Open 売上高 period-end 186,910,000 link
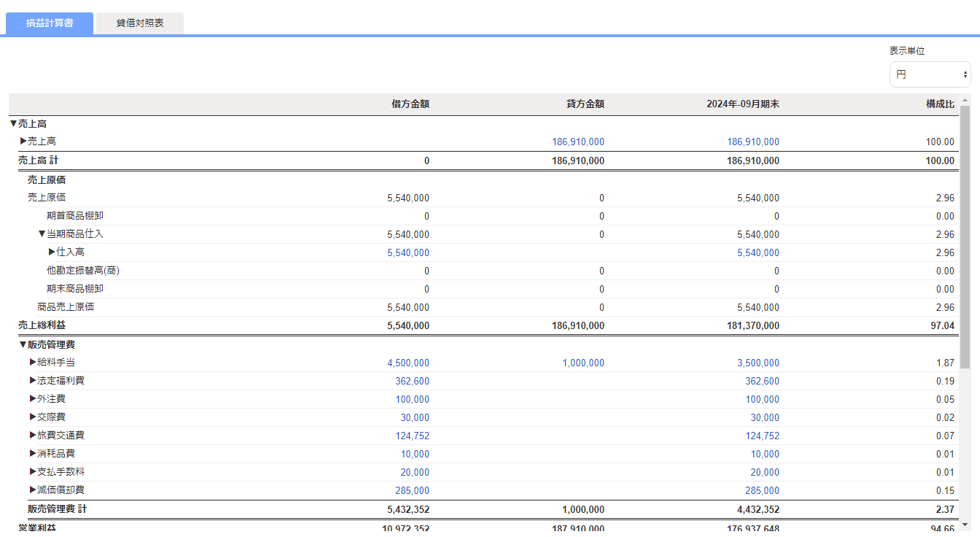Image resolution: width=980 pixels, height=537 pixels. [753, 142]
